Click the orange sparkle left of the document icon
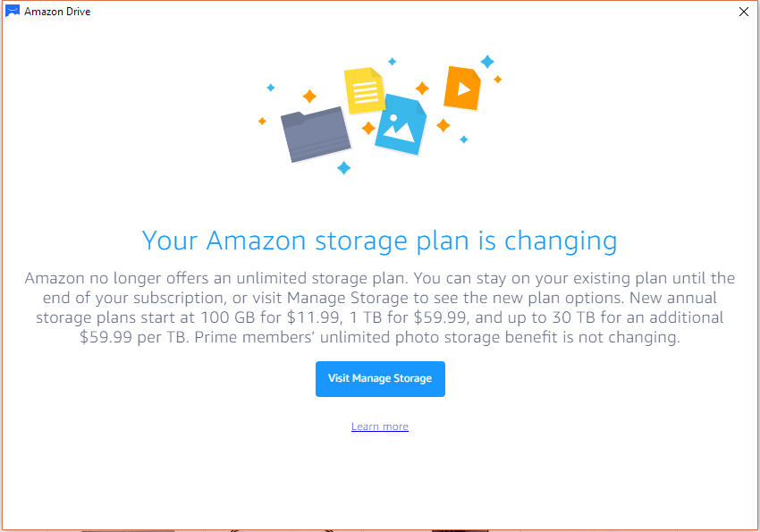 pos(309,96)
